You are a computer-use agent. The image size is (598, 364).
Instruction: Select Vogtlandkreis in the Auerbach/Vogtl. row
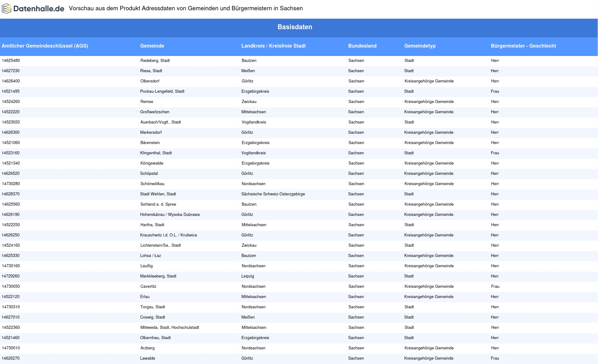(254, 122)
